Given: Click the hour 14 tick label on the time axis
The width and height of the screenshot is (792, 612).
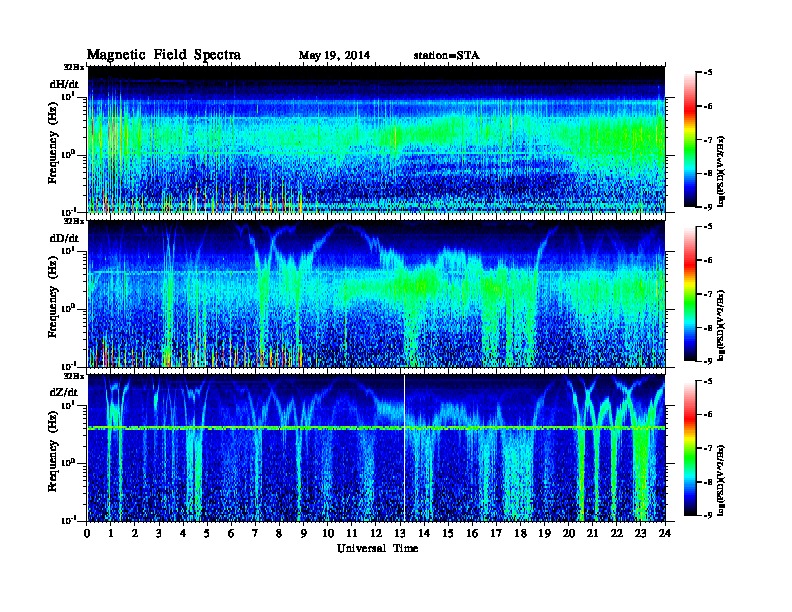Looking at the screenshot, I should click(x=424, y=533).
